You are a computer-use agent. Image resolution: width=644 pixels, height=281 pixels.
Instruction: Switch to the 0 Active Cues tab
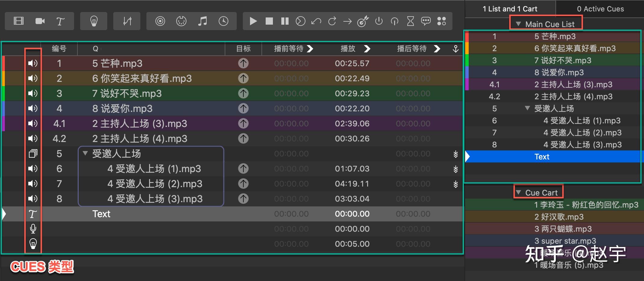600,9
